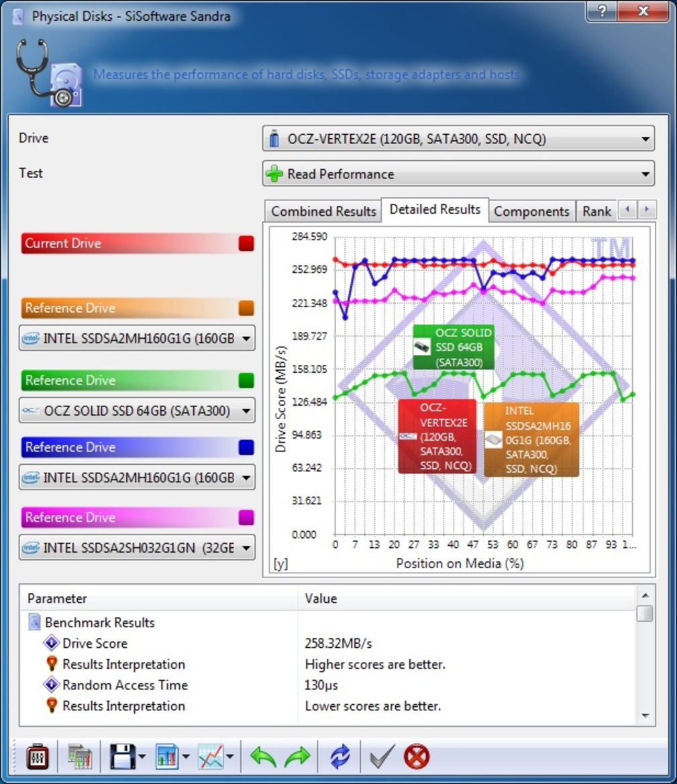Open the Rank tab
Viewport: 677px width, 784px height.
click(596, 211)
